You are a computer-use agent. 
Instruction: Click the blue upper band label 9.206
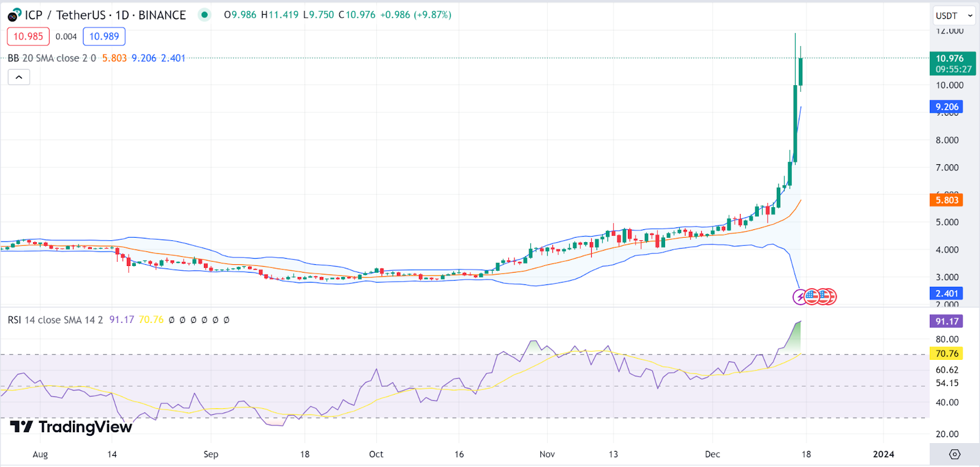(x=946, y=107)
